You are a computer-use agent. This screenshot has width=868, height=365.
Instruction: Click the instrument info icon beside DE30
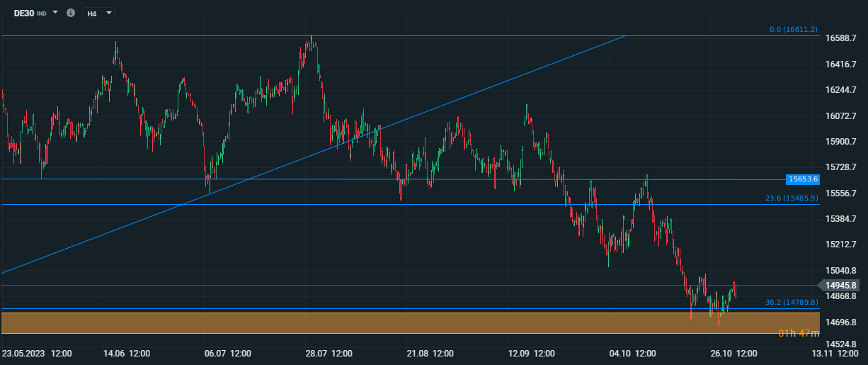[x=70, y=13]
